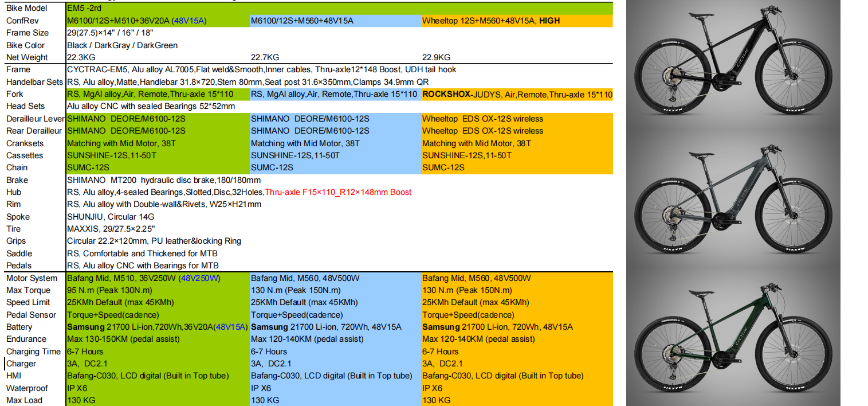Viewport: 868px width, 406px height.
Task: Click the "Charger" row label cell
Action: [x=22, y=364]
